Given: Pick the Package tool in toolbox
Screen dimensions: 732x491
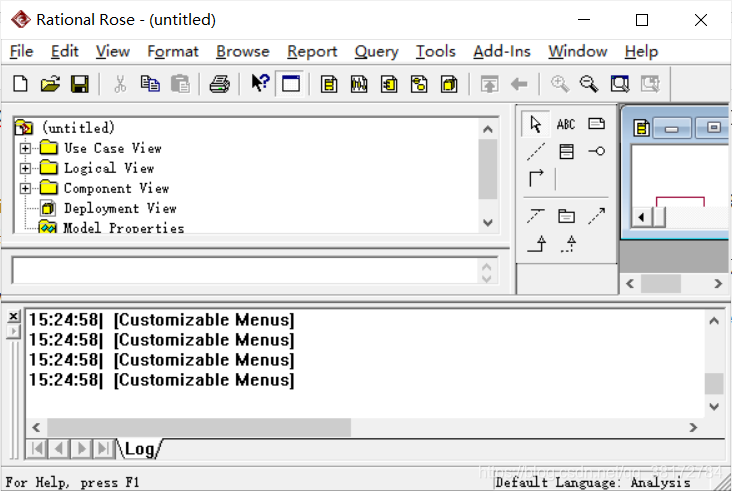Looking at the screenshot, I should (566, 216).
